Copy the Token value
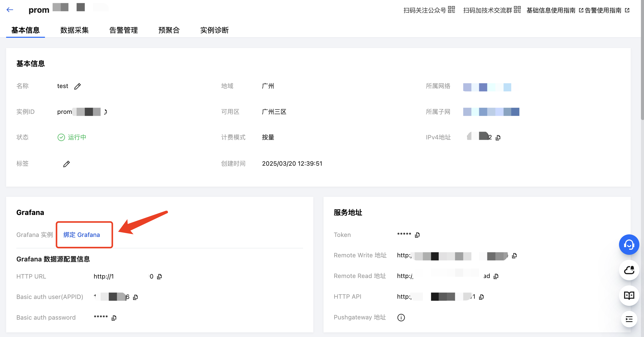The width and height of the screenshot is (644, 337). pos(417,235)
